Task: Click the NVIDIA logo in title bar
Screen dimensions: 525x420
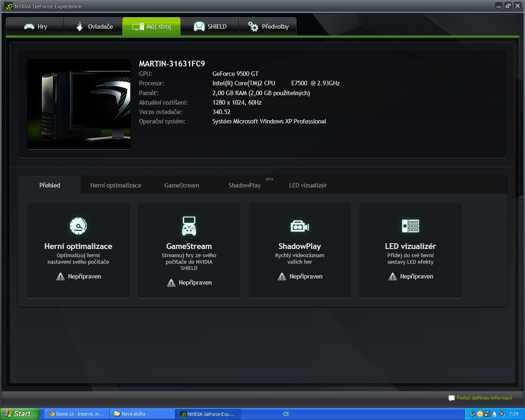Action: point(9,6)
